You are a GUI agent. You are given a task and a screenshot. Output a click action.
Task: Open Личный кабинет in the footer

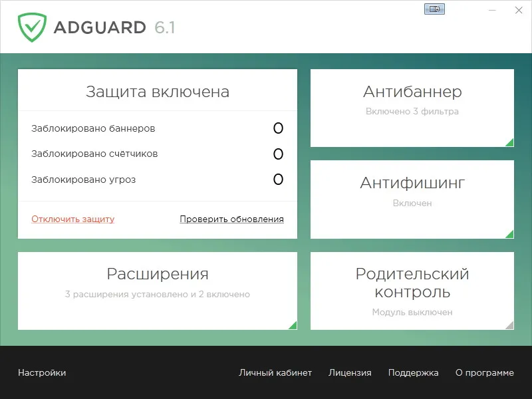tap(275, 372)
